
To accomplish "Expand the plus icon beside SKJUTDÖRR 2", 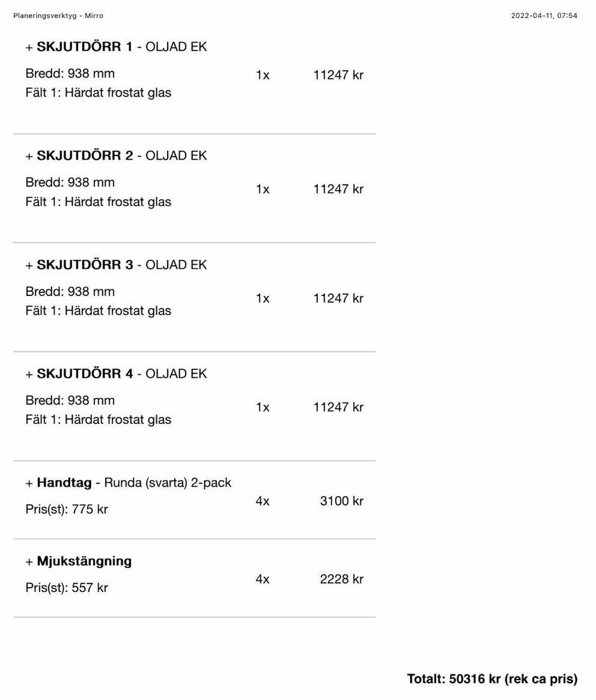I will tap(29, 156).
